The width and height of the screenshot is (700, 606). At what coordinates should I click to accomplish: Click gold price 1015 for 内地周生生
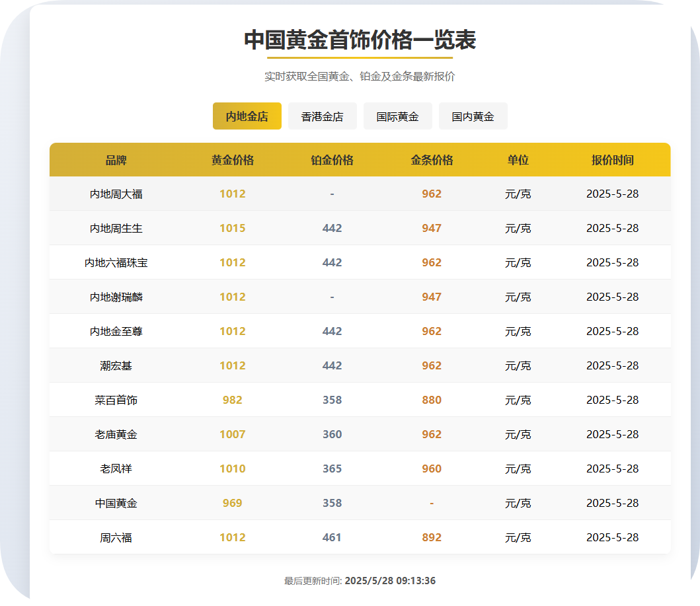[x=233, y=228]
